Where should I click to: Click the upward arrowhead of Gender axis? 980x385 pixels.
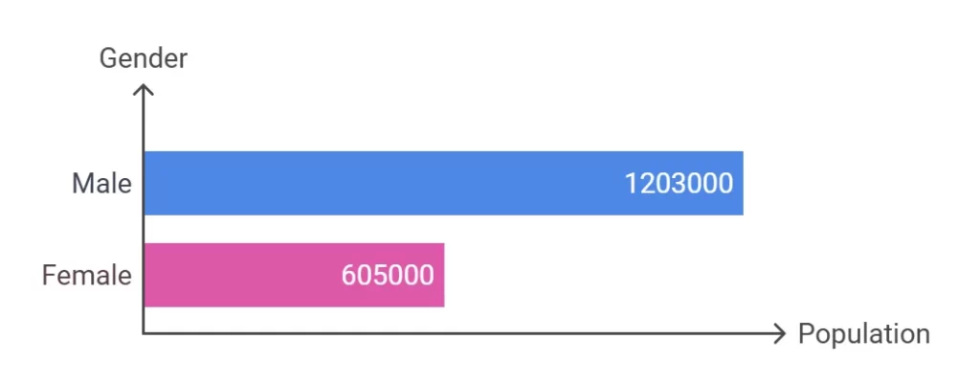[144, 90]
